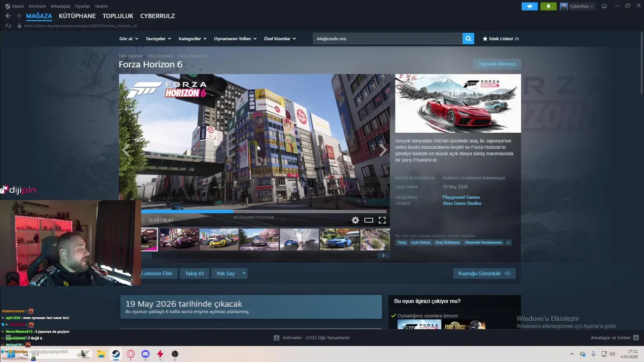This screenshot has width=644, height=362.
Task: Open the Arkadaşlar menu
Action: (61, 6)
